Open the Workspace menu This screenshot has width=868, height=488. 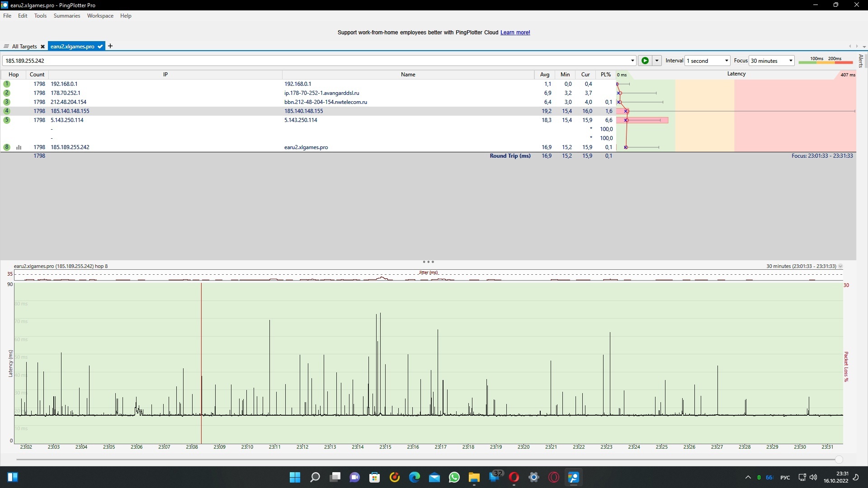100,16
